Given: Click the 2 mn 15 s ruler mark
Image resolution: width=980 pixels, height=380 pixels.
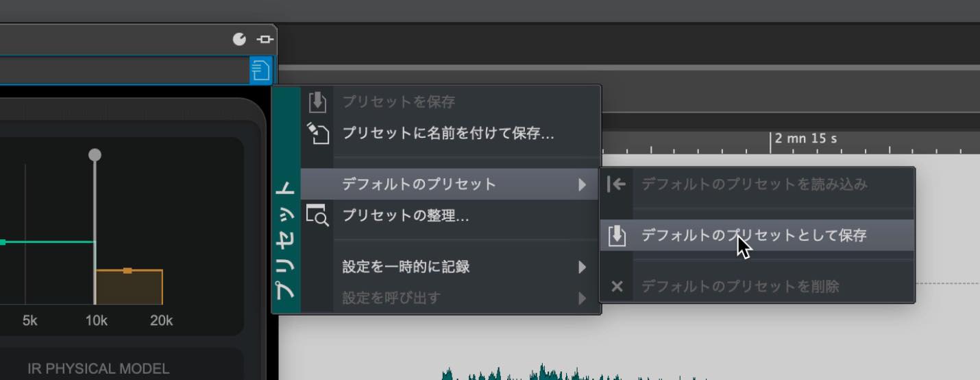Looking at the screenshot, I should (806, 139).
